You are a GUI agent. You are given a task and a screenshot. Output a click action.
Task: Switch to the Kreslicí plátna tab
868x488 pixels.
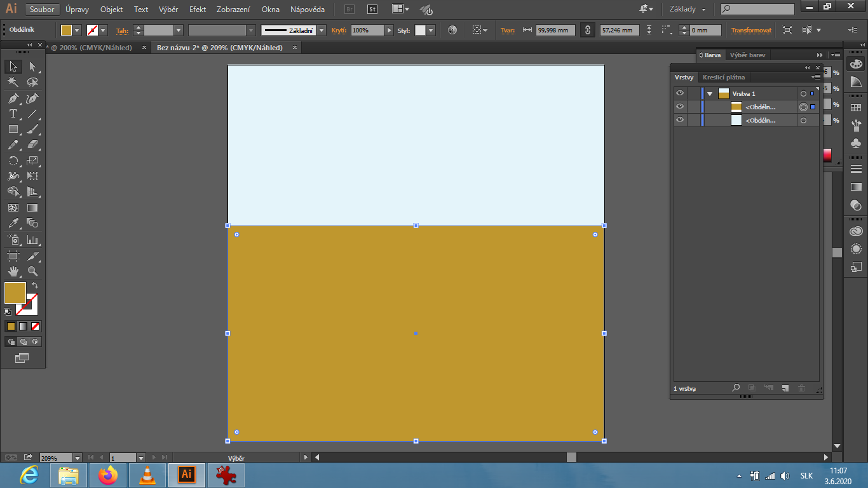(x=723, y=78)
